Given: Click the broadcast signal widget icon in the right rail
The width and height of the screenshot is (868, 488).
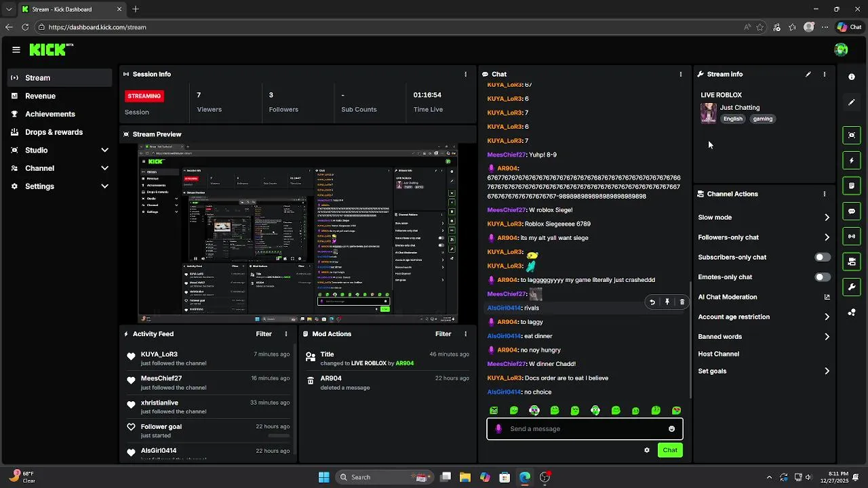Looking at the screenshot, I should coord(852,237).
